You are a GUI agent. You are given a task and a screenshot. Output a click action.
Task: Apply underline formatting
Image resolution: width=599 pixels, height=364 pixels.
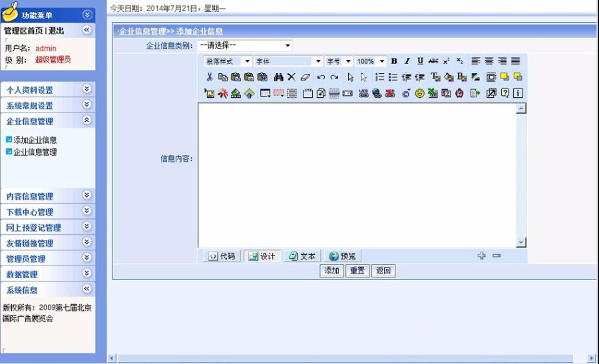tap(420, 61)
